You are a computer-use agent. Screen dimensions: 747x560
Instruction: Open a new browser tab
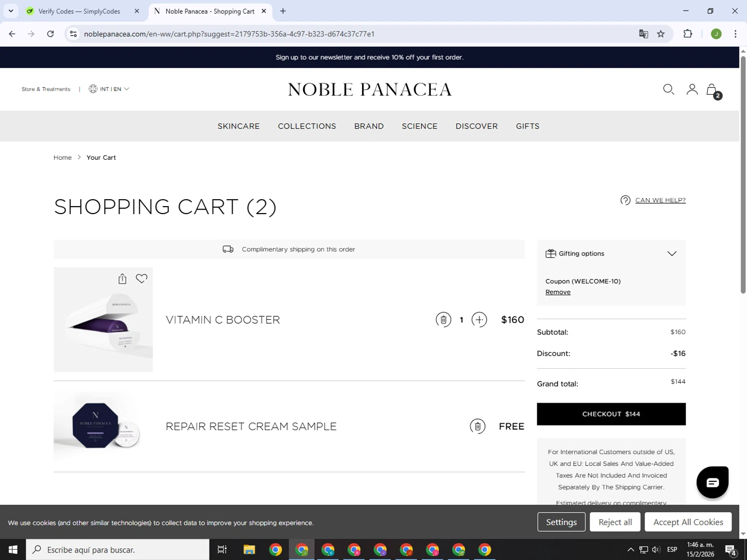click(x=283, y=11)
